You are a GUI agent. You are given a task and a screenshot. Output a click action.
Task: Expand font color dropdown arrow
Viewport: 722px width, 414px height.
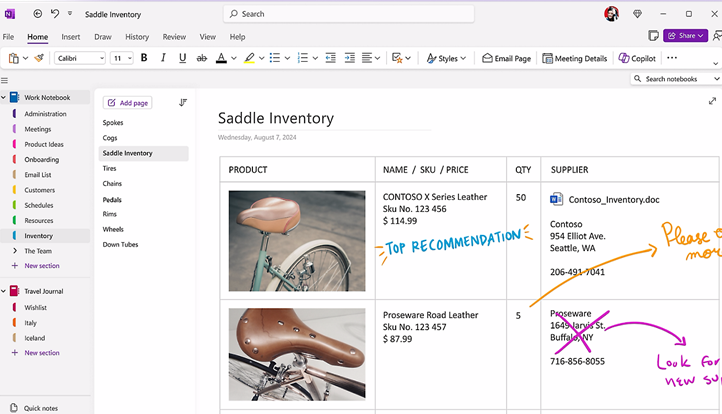click(234, 58)
